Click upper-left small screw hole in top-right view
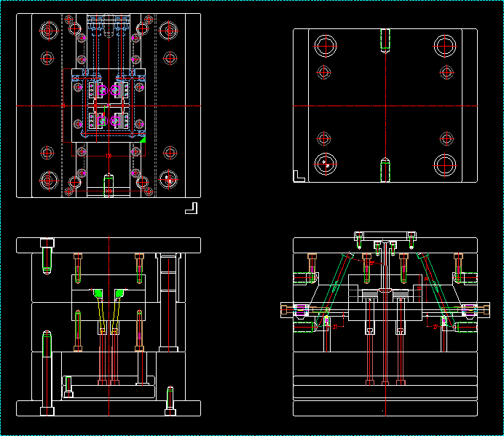Image resolution: width=504 pixels, height=436 pixels. click(x=325, y=73)
